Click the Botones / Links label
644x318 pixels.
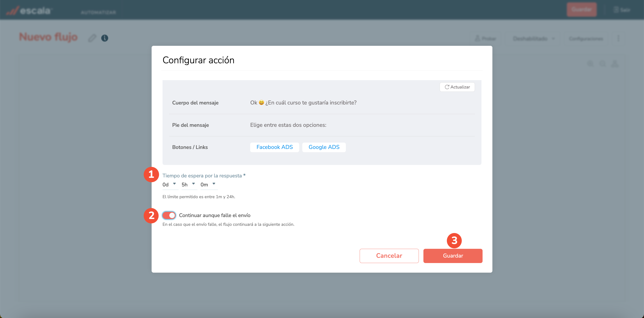pyautogui.click(x=190, y=147)
